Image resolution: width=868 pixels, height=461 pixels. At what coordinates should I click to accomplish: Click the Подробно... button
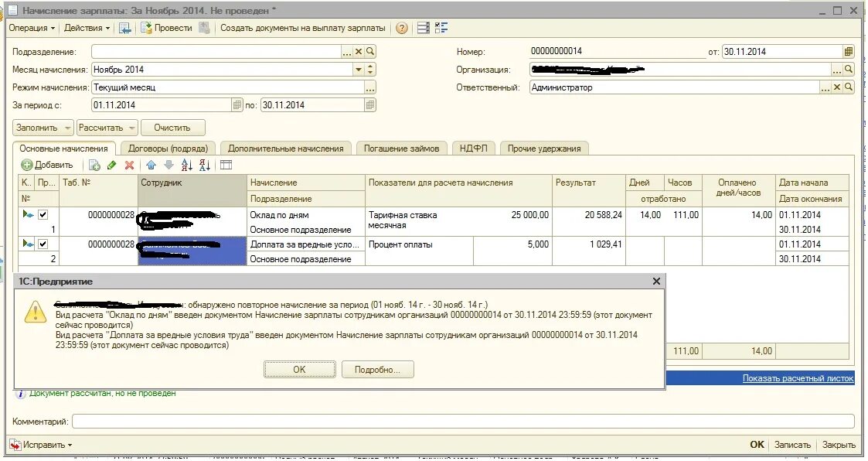[377, 370]
